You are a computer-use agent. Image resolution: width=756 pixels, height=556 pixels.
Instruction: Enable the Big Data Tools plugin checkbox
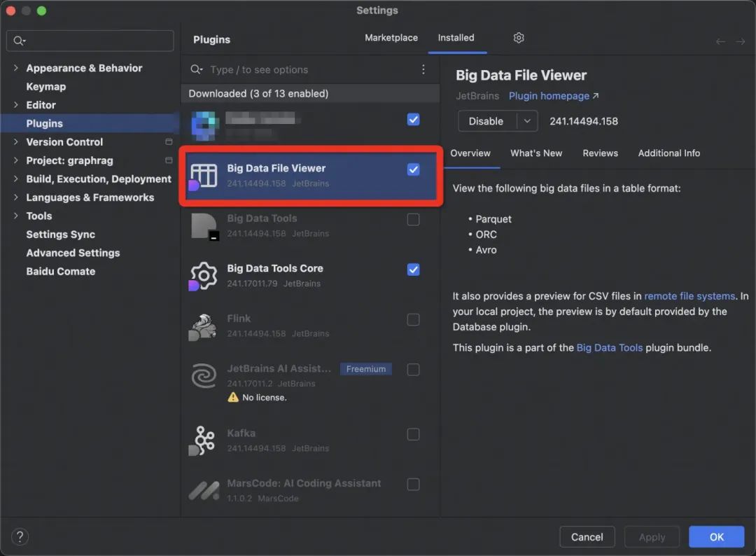coord(413,220)
